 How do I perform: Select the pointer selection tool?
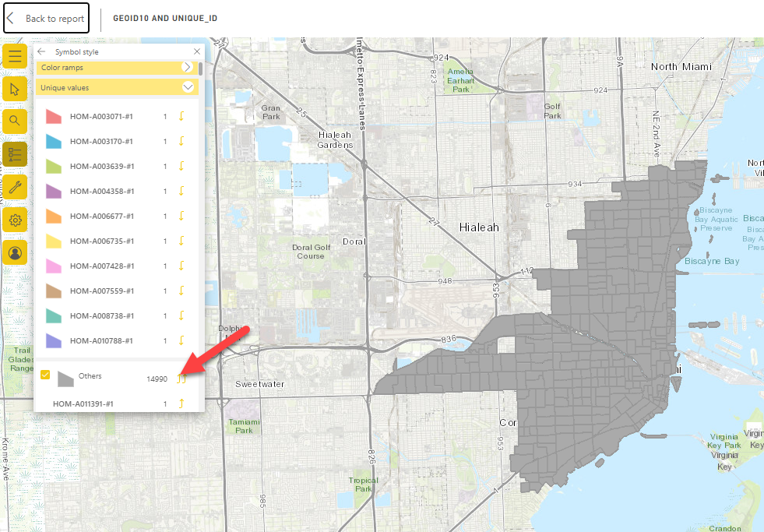point(14,89)
